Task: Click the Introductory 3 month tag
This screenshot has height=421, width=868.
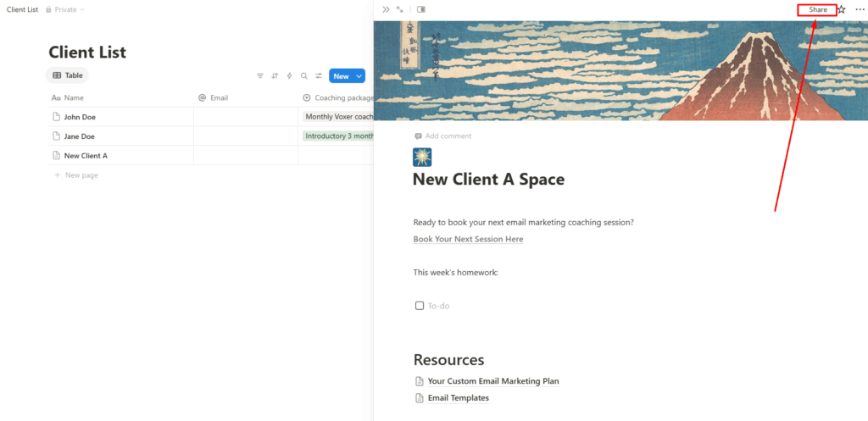Action: [338, 136]
